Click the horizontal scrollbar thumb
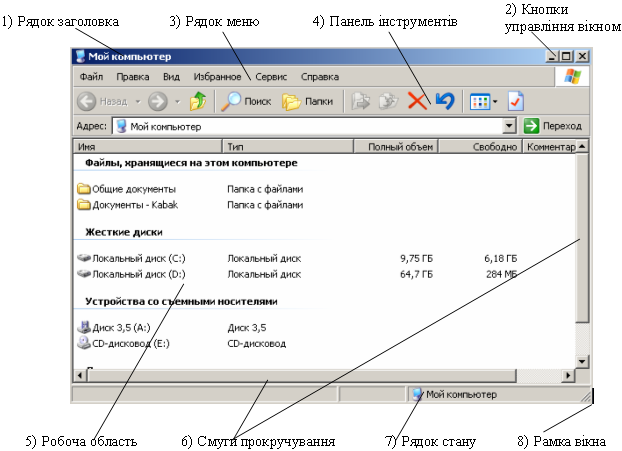Image resolution: width=622 pixels, height=451 pixels. (x=302, y=375)
